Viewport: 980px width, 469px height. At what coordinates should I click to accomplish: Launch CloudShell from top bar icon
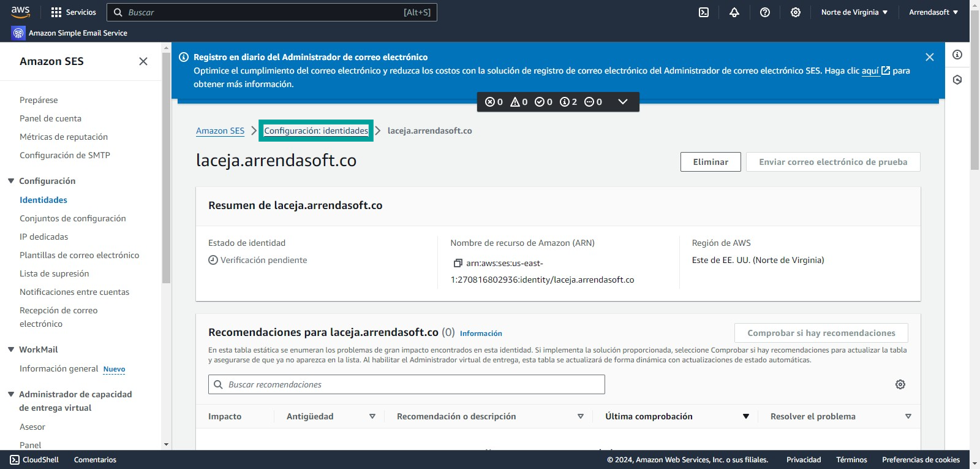click(704, 12)
